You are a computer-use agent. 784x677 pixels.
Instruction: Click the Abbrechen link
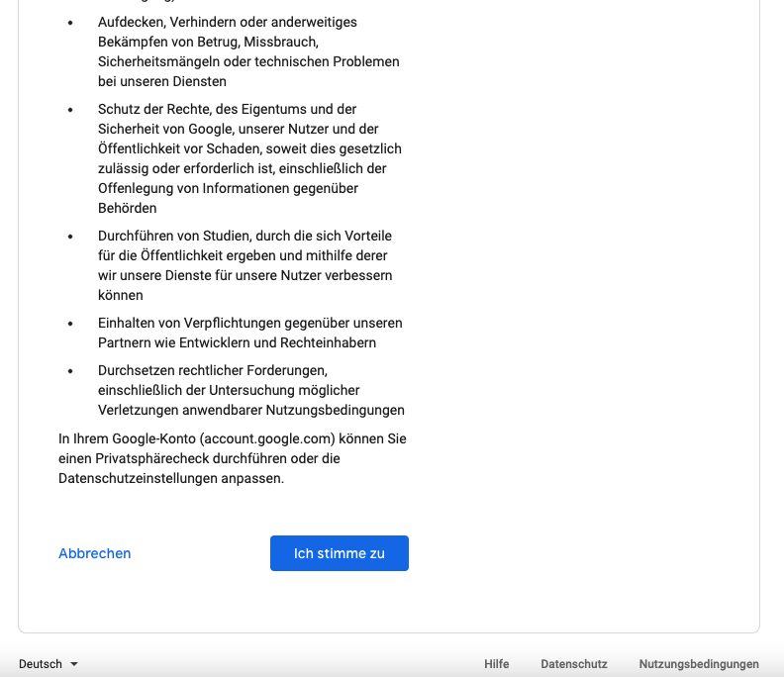95,553
